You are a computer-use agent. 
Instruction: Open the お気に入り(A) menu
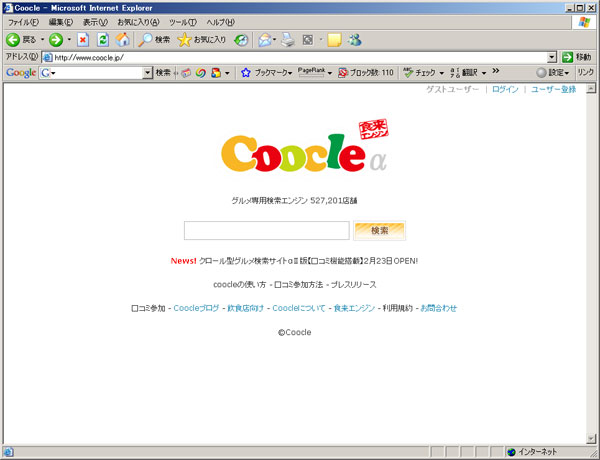(x=140, y=22)
